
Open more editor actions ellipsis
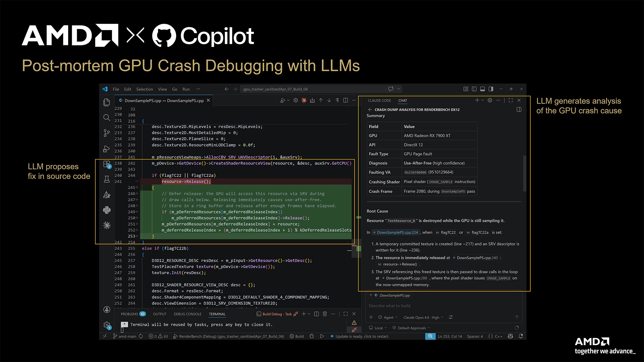coord(354,100)
